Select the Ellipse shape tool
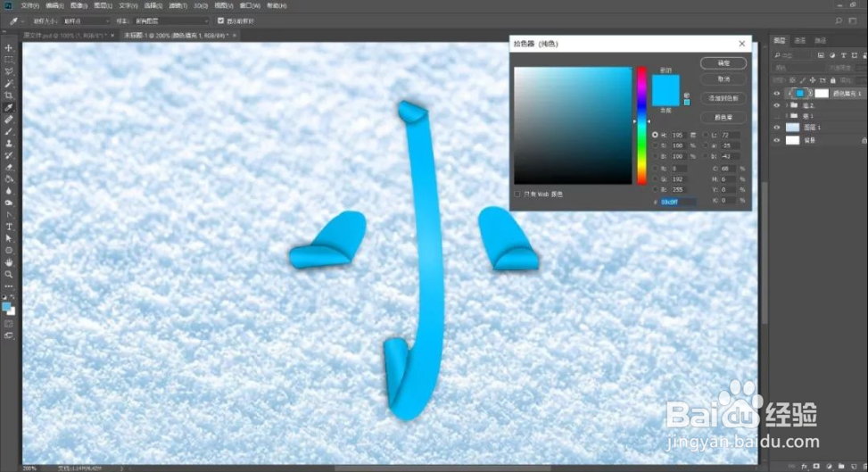This screenshot has width=868, height=472. [9, 251]
